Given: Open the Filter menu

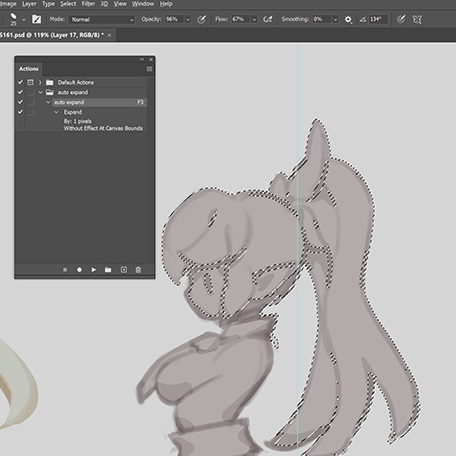Looking at the screenshot, I should tap(88, 4).
